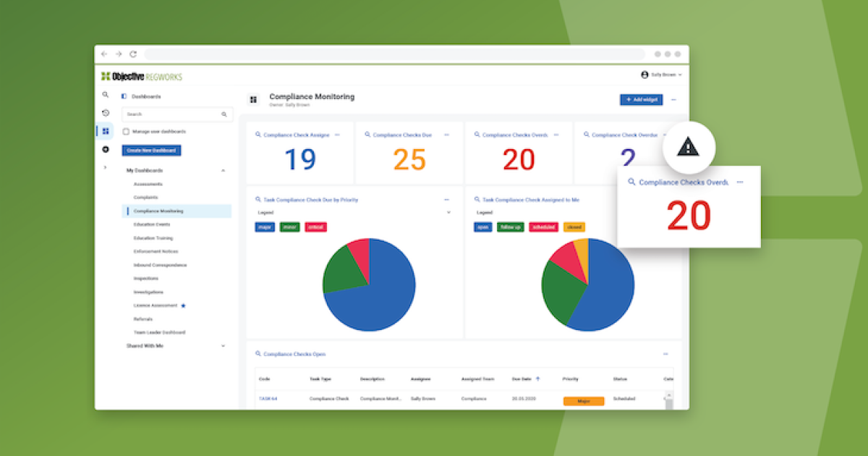
Task: Click the Objective REGWORKS logo
Action: (142, 75)
